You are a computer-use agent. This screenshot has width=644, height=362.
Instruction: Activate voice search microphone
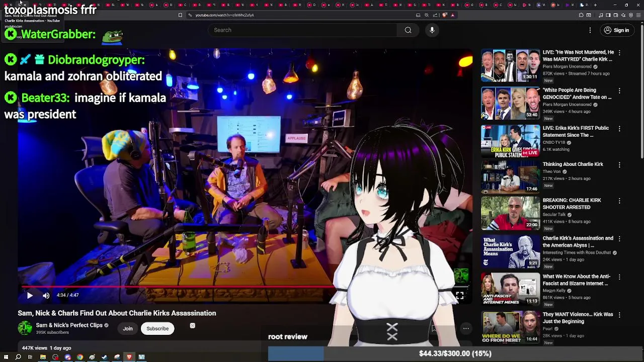432,30
